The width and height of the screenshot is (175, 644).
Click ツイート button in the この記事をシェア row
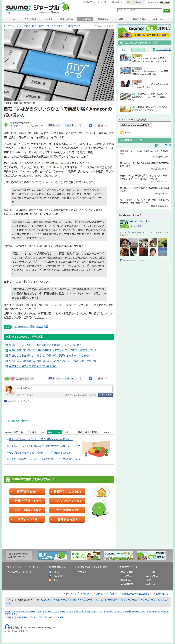tap(72, 379)
